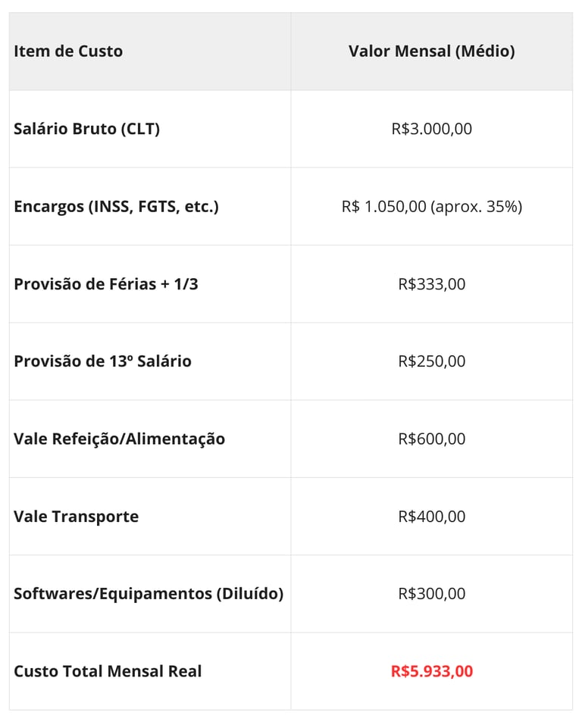Screen dimensions: 582x728
Task: Click the 'Encargos (INSS, FGTS, etc.)' label
Action: [116, 206]
